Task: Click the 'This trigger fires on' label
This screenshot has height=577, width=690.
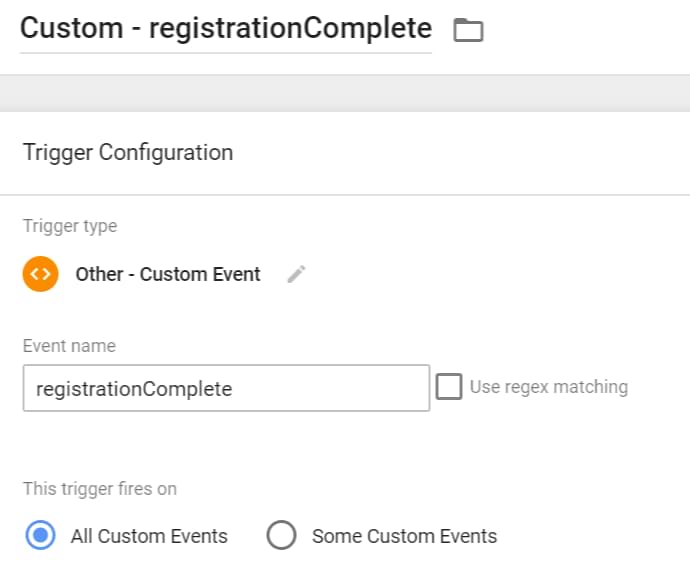Action: coord(100,489)
